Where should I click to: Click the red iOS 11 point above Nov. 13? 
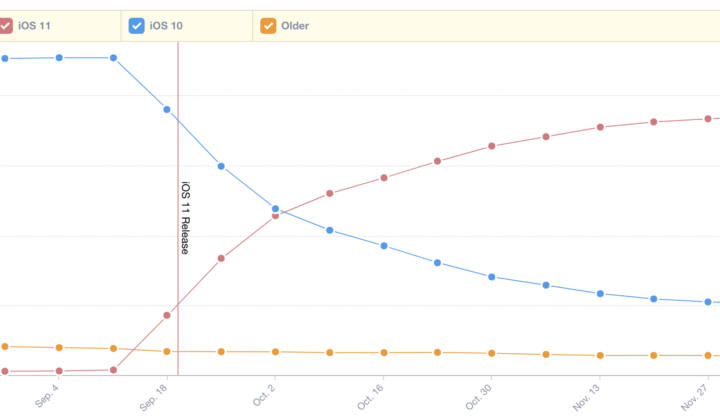coord(600,127)
